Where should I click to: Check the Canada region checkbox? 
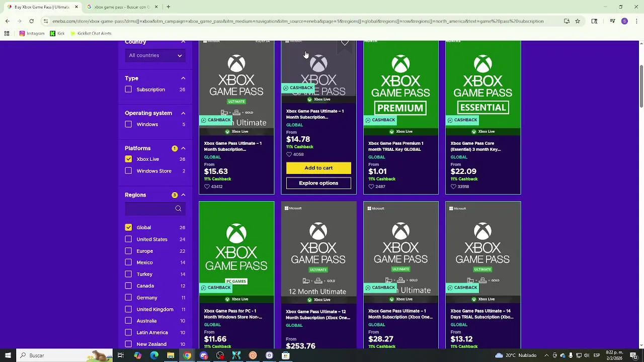click(x=128, y=286)
